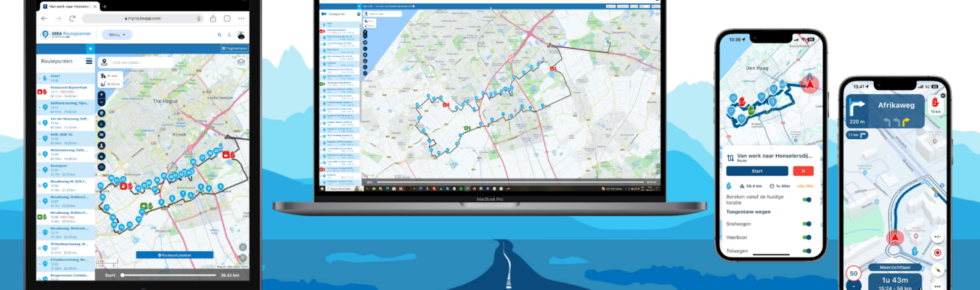The image size is (980, 290).
Task: Tap the record button on navigation phone
Action: coord(937,253)
